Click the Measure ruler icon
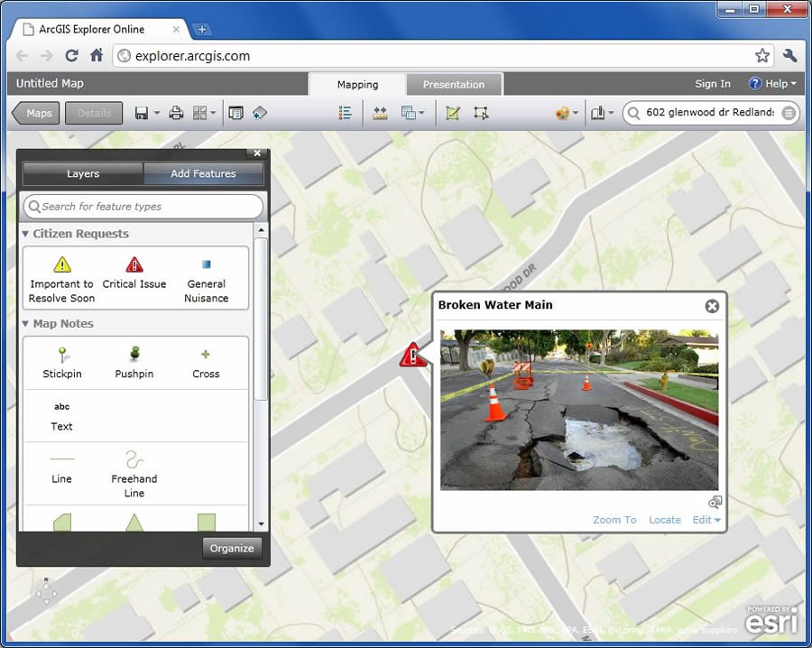812x648 pixels. pos(380,113)
